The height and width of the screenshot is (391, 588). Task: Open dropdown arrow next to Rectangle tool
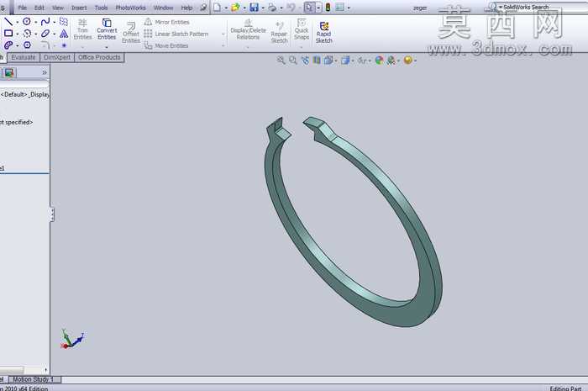pos(18,34)
